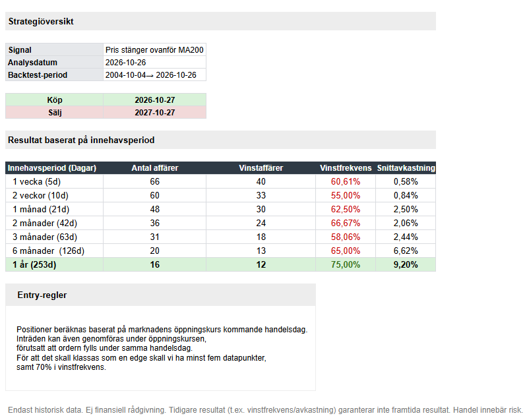This screenshot has height=420, width=527.
Task: Click winning trades 24 in 2 månader row
Action: (x=261, y=223)
